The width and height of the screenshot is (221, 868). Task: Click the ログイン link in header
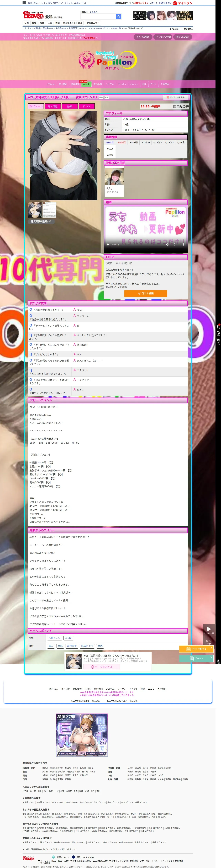click(153, 3)
